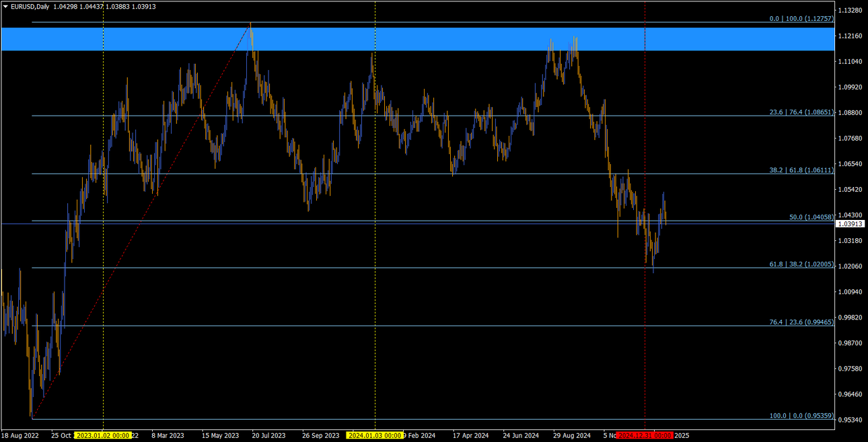The image size is (868, 442).
Task: Click the 0.98700 price scale value
Action: 851,342
